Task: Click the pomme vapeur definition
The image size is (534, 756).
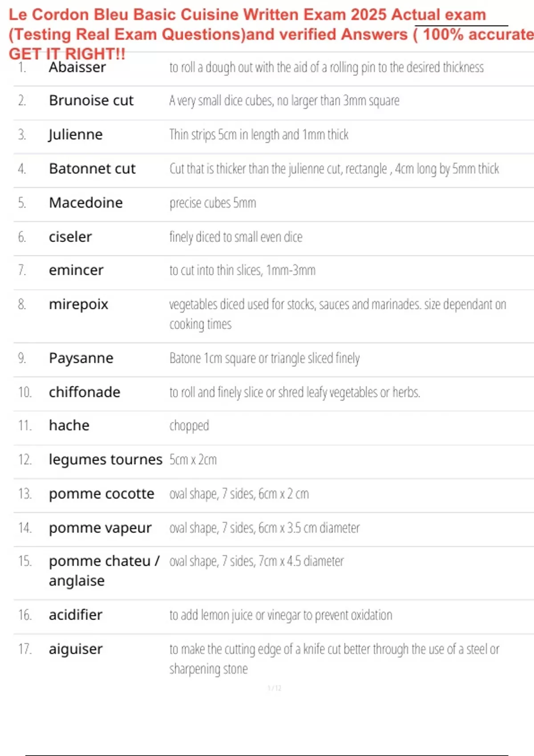Action: pos(264,527)
